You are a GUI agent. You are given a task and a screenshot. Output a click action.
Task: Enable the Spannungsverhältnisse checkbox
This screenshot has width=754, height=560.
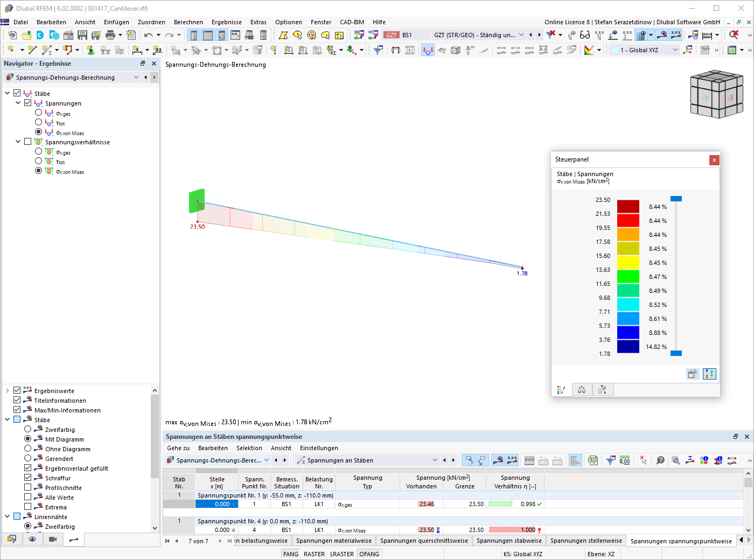tap(28, 142)
